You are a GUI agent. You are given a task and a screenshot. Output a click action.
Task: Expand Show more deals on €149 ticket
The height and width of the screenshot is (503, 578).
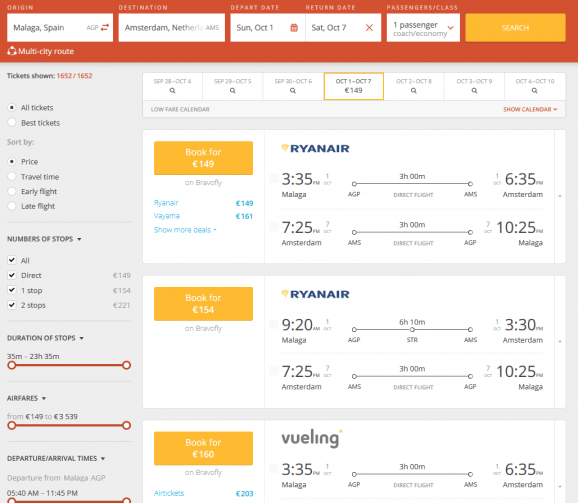pos(185,230)
